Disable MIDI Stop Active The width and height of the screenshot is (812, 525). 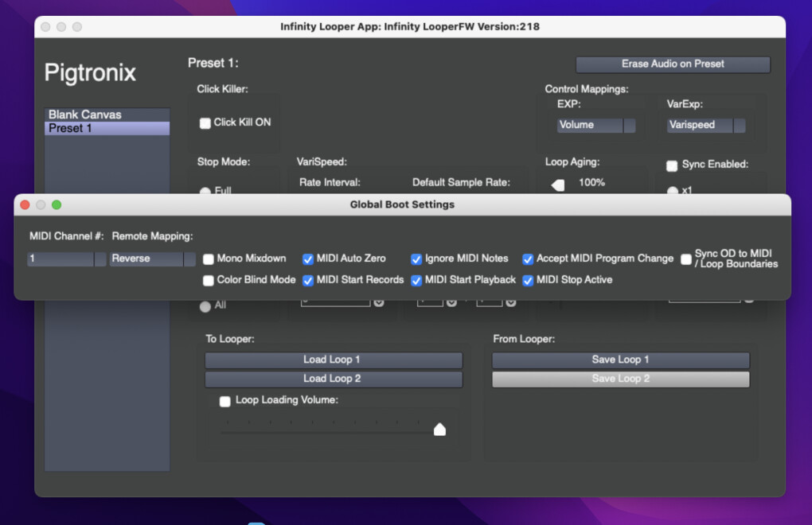click(528, 280)
